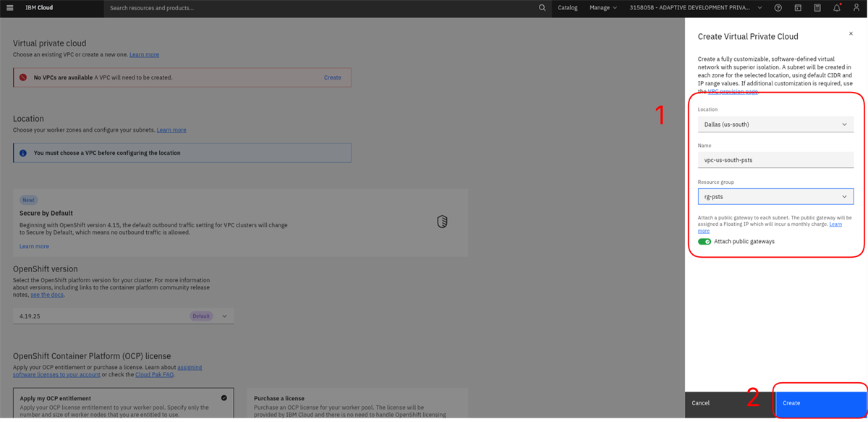The image size is (868, 422).
Task: Open the VPC provision page link
Action: click(733, 92)
